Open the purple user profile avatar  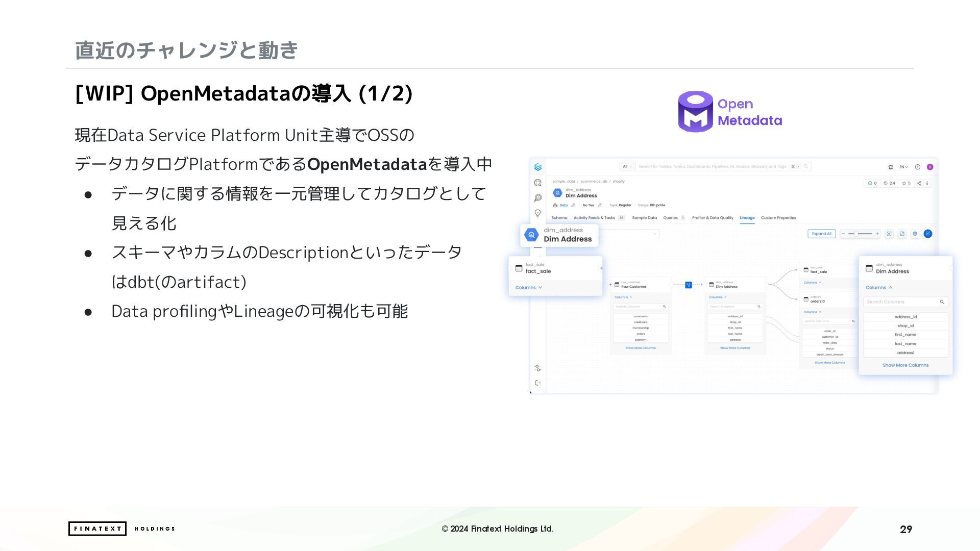click(x=930, y=167)
